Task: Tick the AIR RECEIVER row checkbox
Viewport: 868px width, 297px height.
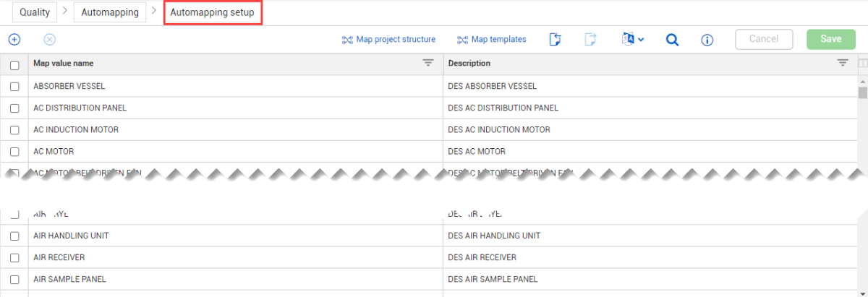Action: (14, 257)
